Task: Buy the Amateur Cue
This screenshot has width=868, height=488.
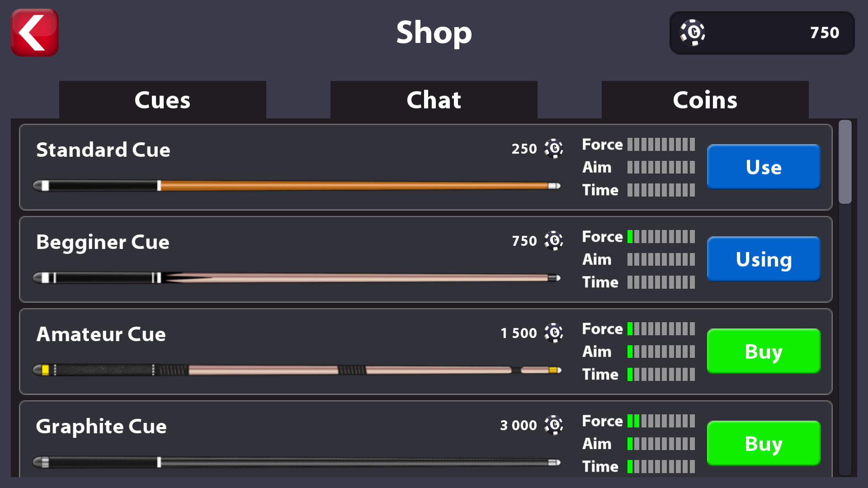Action: [x=763, y=352]
